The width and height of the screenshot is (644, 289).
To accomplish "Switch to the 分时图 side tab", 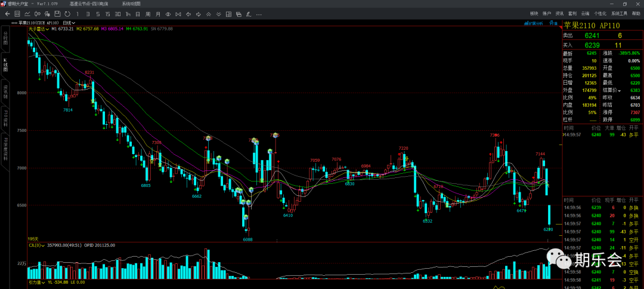I will [5, 38].
